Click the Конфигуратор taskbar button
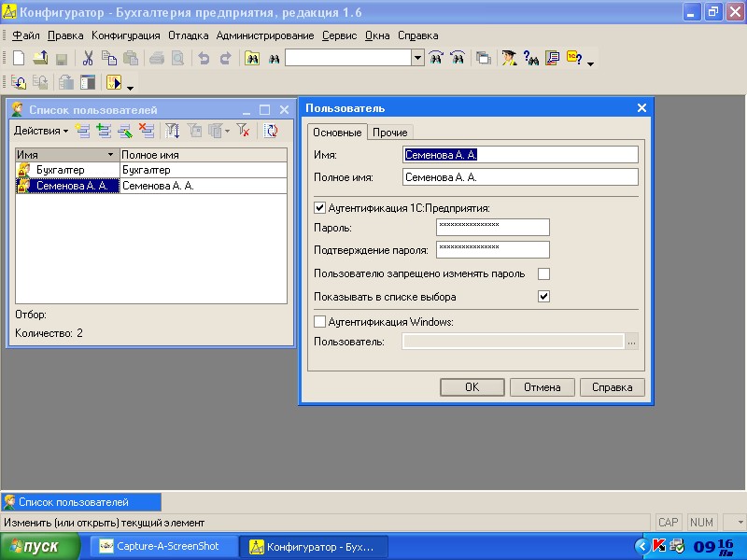The image size is (747, 560). [x=313, y=547]
